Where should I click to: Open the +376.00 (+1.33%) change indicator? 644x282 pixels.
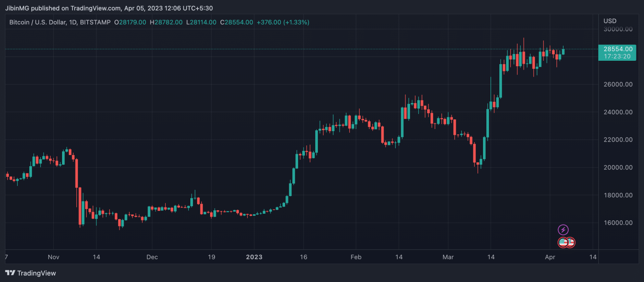283,22
